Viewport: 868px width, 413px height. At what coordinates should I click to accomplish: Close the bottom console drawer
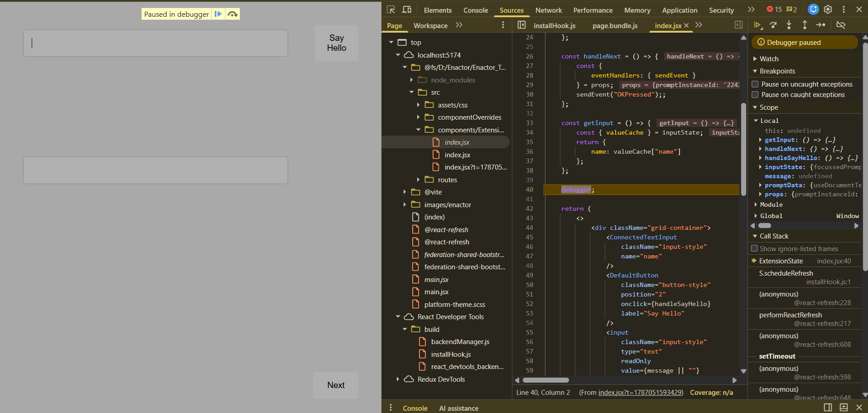pos(859,407)
